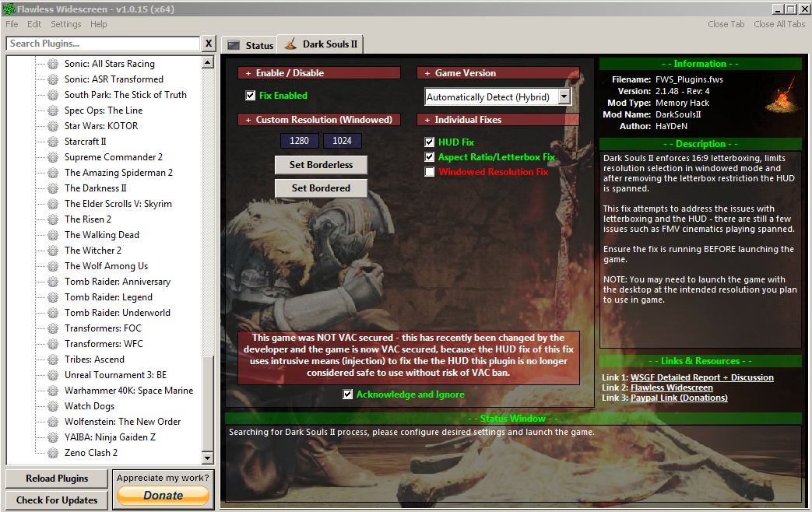Collapse the Enable / Disable section header
This screenshot has height=512, width=812.
(x=319, y=73)
